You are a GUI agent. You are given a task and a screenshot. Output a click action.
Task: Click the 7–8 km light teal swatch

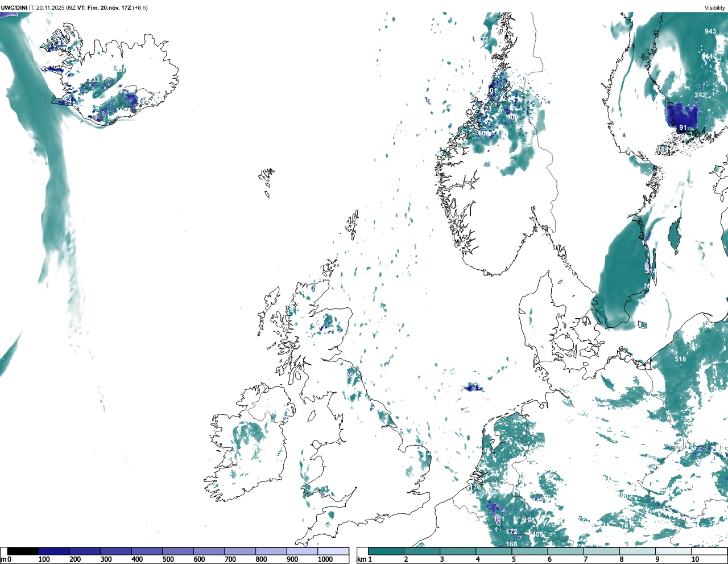602,551
